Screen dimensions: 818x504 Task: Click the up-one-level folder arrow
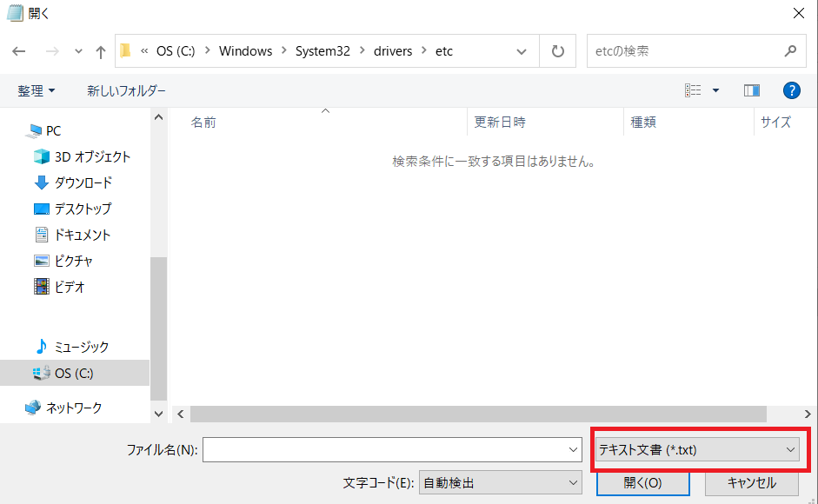click(x=100, y=50)
